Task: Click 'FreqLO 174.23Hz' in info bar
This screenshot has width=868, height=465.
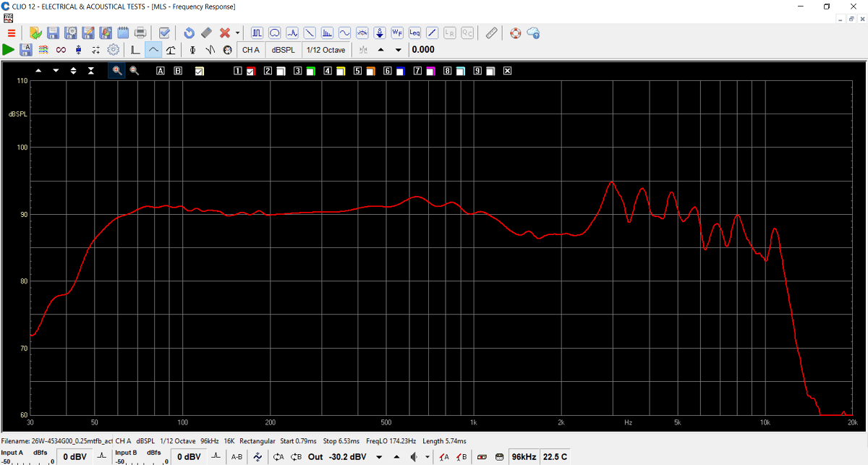Action: (x=391, y=440)
